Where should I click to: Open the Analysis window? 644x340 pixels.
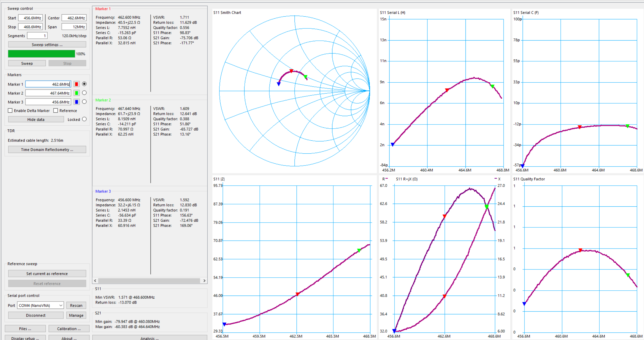pos(150,338)
